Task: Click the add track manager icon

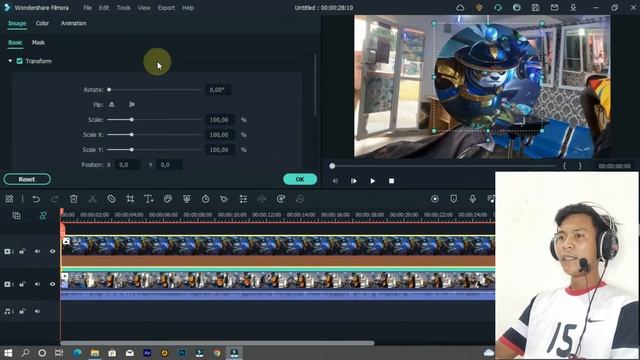Action: [16, 216]
